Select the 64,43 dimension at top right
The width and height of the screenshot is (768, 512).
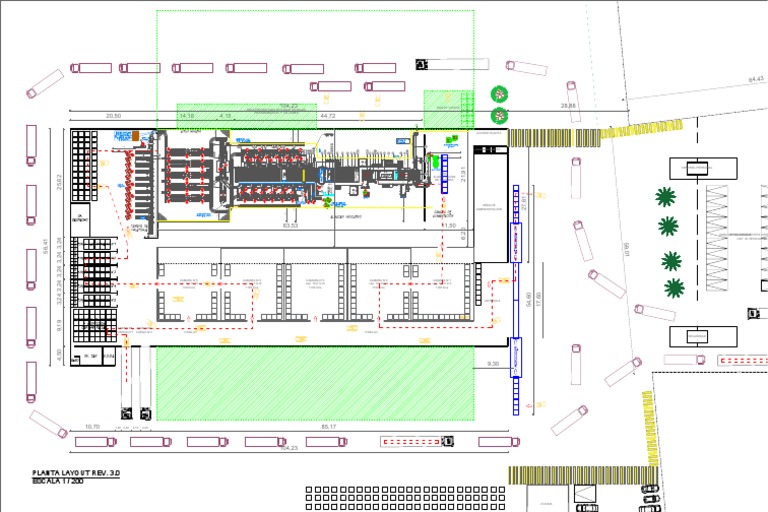coord(756,79)
